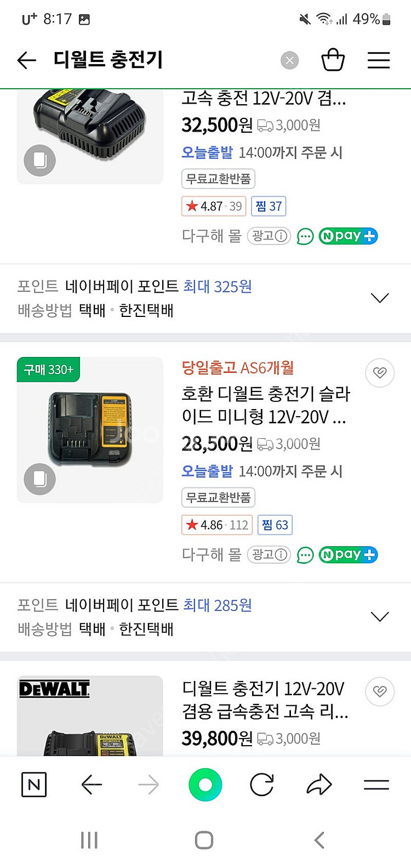Open the bottom toolbar menu lines
This screenshot has width=411, height=868.
(376, 785)
